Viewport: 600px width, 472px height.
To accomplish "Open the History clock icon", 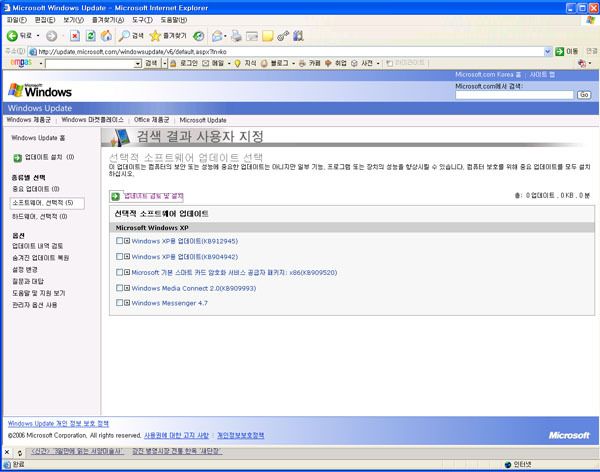I will pyautogui.click(x=198, y=36).
